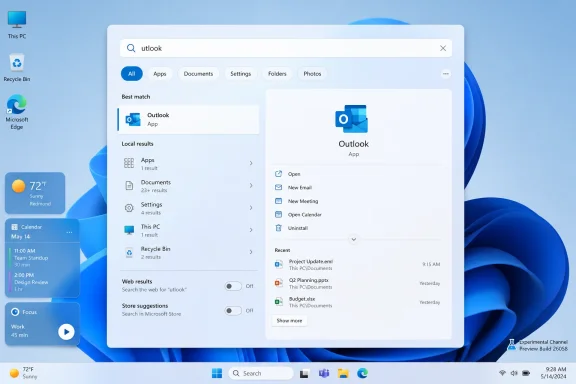Screen dimensions: 576x384
Task: Turn on Web results toggle
Action: [233, 286]
